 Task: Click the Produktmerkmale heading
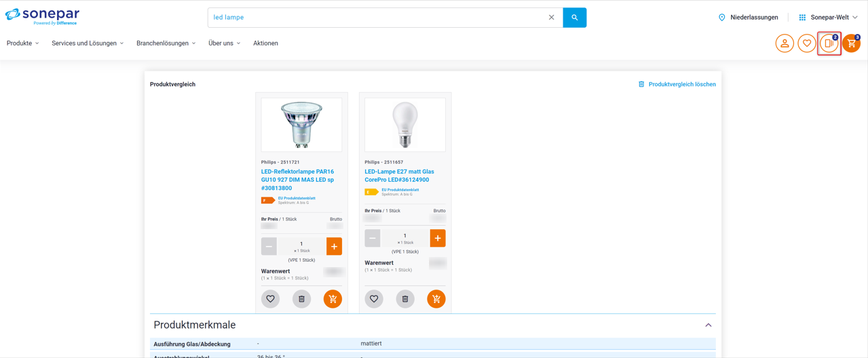pos(195,325)
